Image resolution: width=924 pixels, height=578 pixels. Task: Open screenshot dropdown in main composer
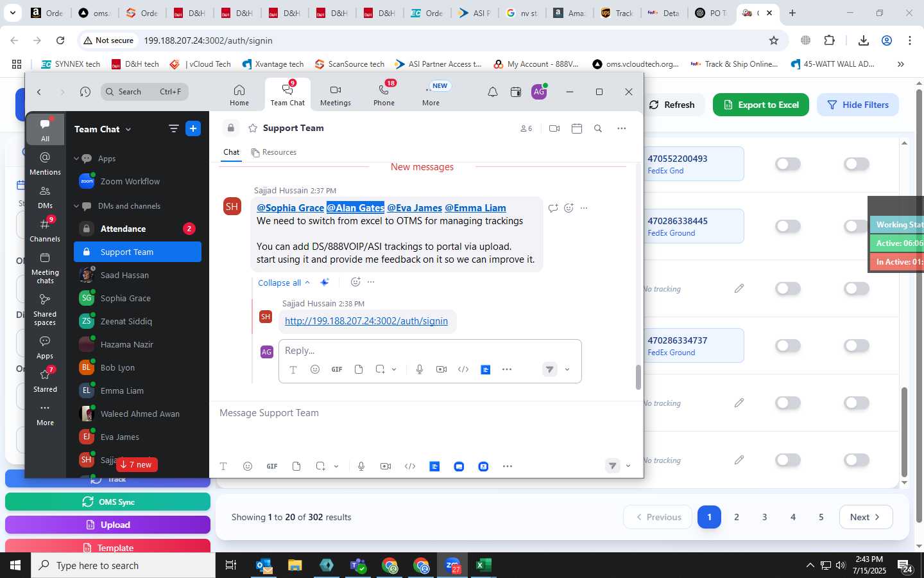336,466
